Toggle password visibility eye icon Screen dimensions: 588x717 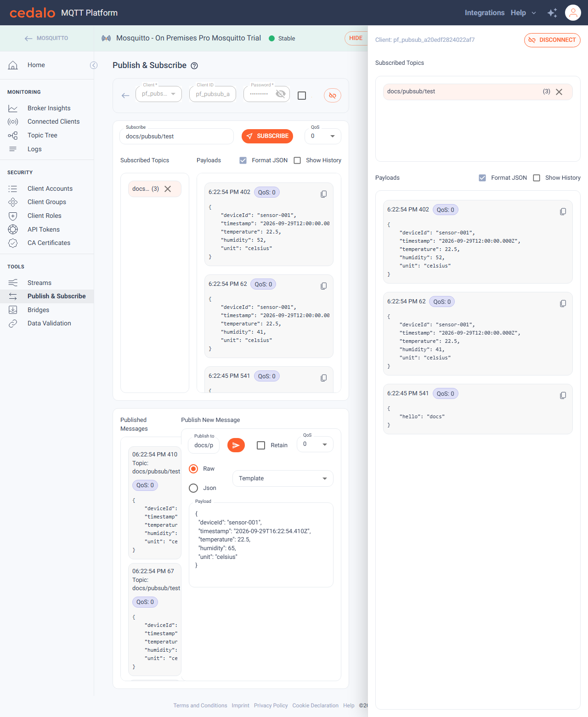click(x=281, y=94)
